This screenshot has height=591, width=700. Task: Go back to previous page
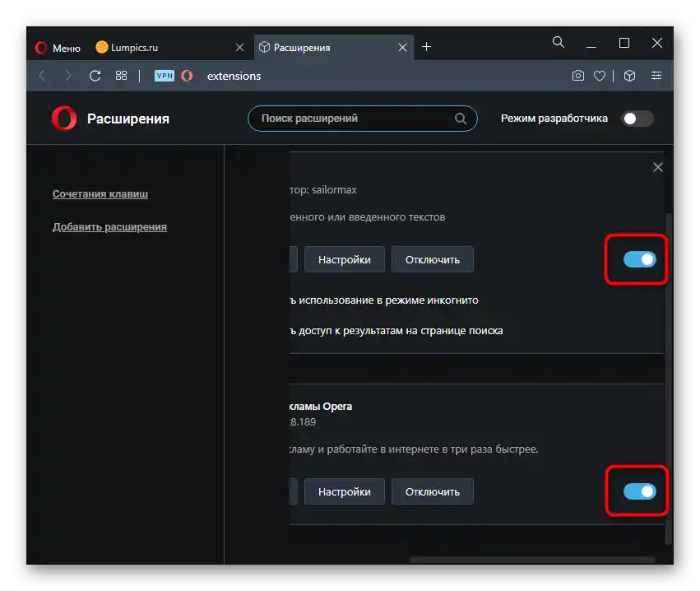(43, 76)
